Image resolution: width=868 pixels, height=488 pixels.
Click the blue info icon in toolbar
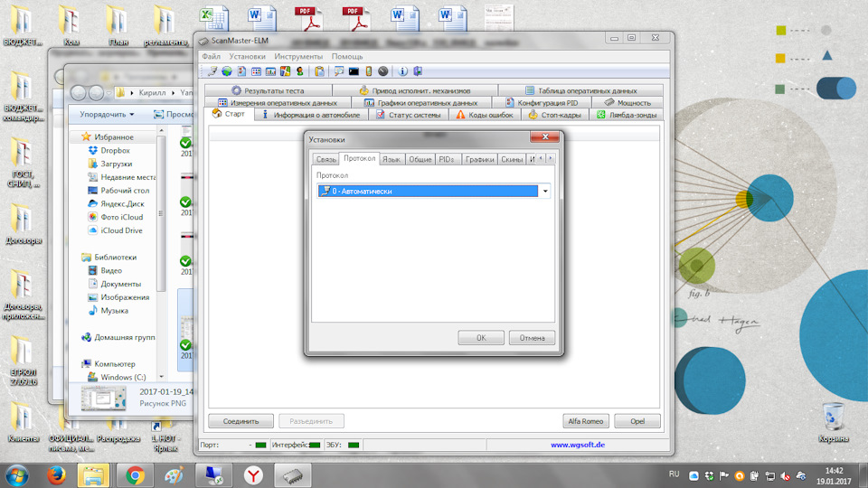coord(402,71)
